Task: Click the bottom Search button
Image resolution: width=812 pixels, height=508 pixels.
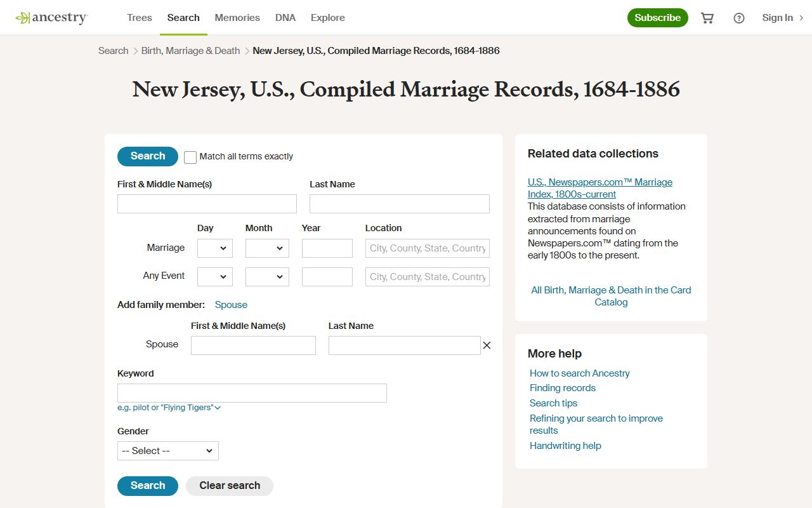Action: 148,486
